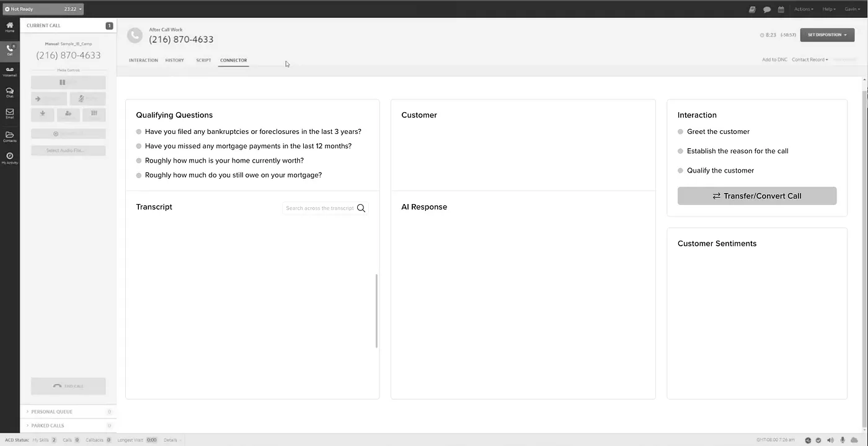
Task: Switch to the Interaction tab
Action: pyautogui.click(x=143, y=60)
